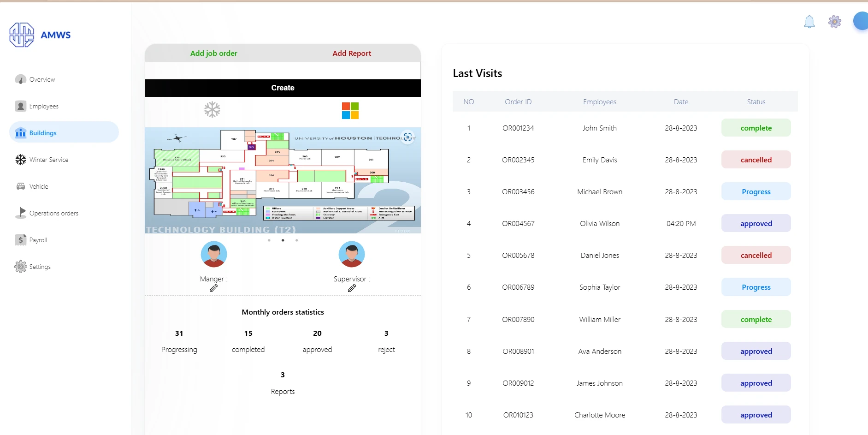
Task: Open the user profile avatar
Action: (861, 21)
